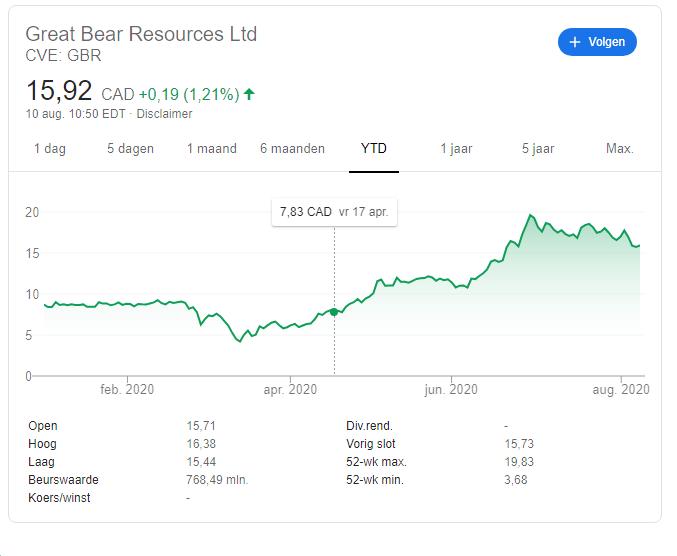Select the 1 dag tab
677x556 pixels.
[50, 148]
